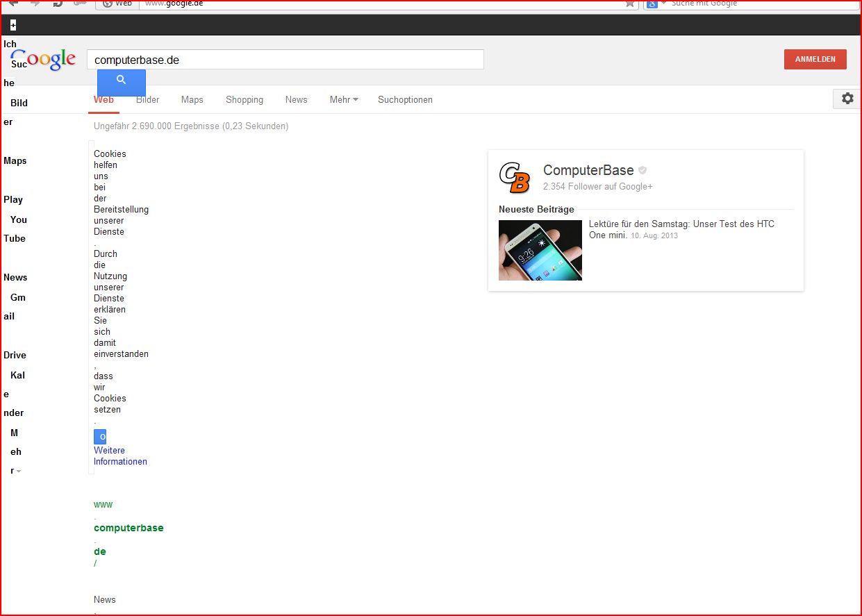Open the post Lektüre für den Samstag
This screenshot has width=862, height=616.
681,229
